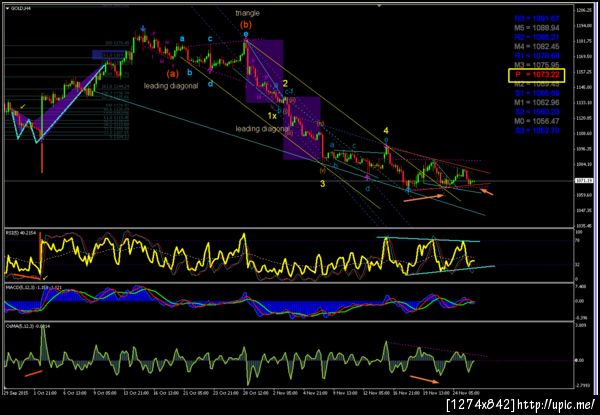The height and width of the screenshot is (415, 600).
Task: Click the GOLD,H4 symbol title text
Action: (x=21, y=7)
